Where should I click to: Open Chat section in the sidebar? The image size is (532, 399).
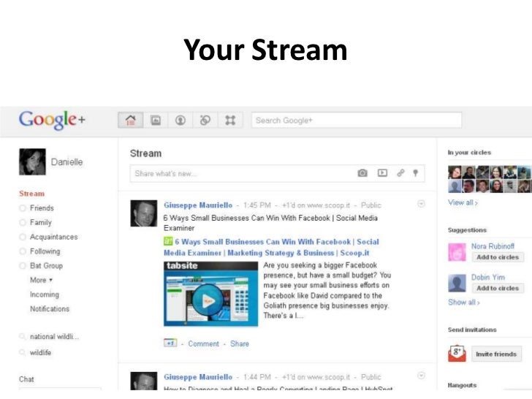click(x=26, y=379)
